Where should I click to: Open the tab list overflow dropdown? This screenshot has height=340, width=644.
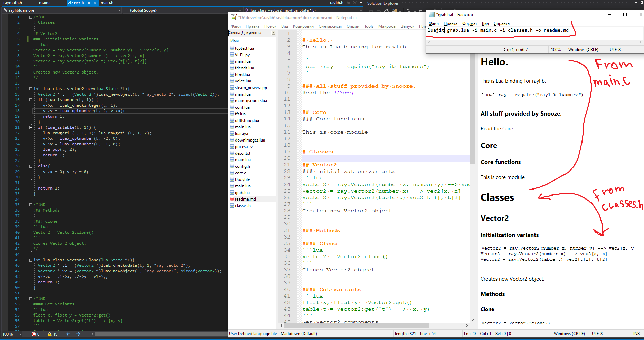[361, 3]
